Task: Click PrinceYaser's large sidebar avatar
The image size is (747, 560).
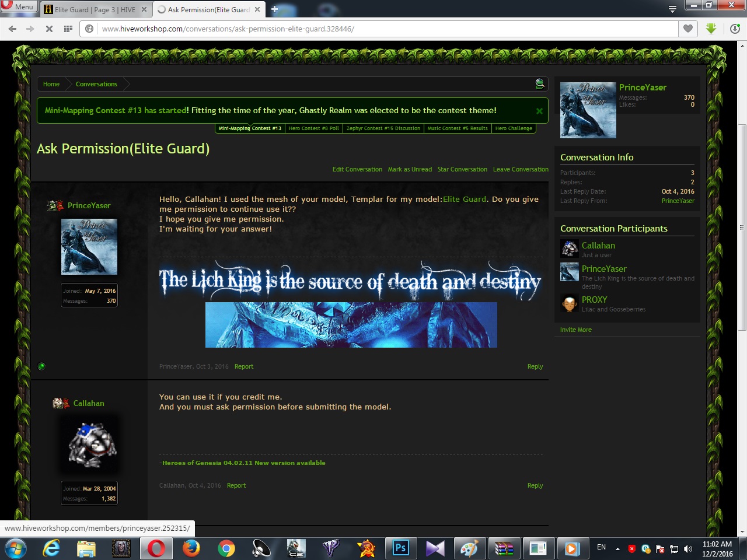Action: (x=588, y=110)
